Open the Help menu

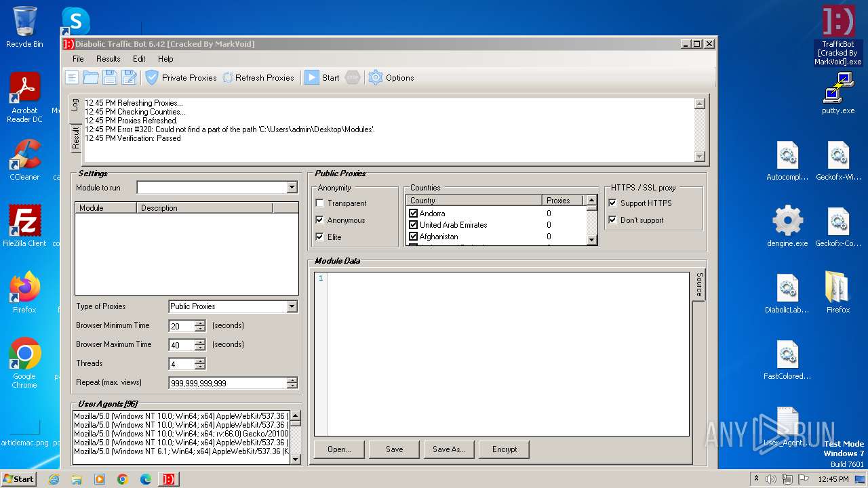point(165,59)
